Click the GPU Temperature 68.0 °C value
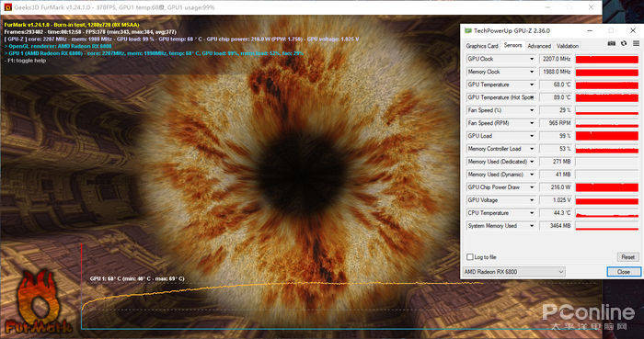 point(556,85)
